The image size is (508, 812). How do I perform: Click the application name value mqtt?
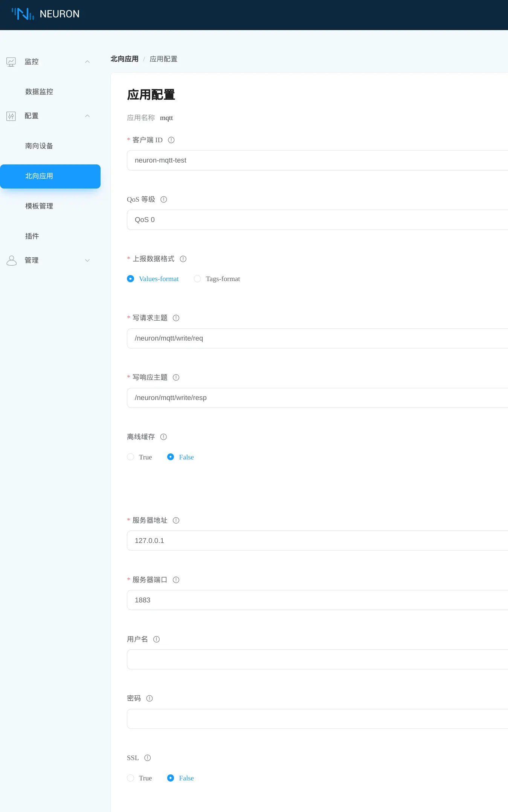(x=166, y=118)
